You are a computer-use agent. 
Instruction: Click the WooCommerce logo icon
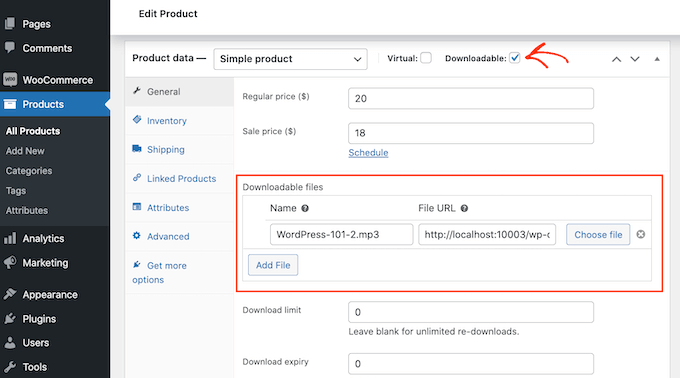coord(10,79)
